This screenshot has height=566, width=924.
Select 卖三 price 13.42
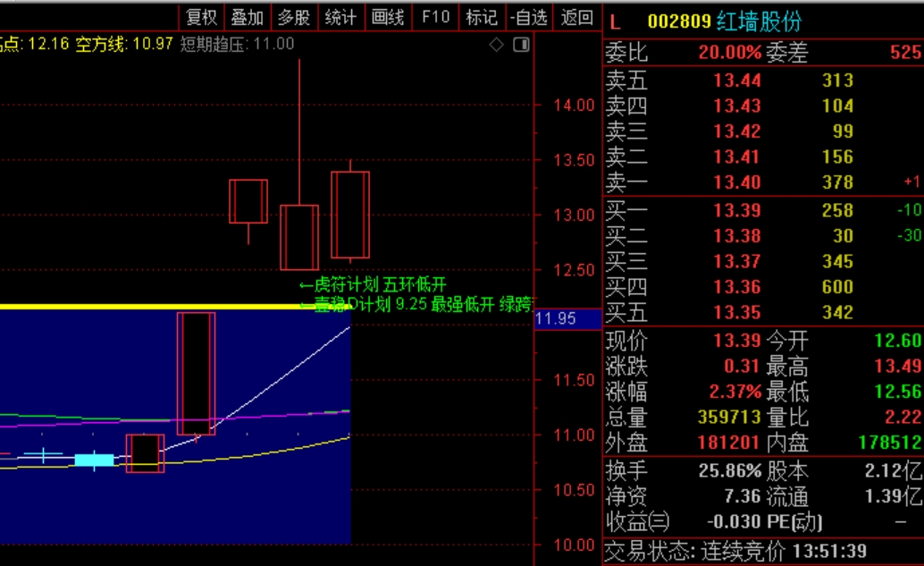pyautogui.click(x=737, y=131)
